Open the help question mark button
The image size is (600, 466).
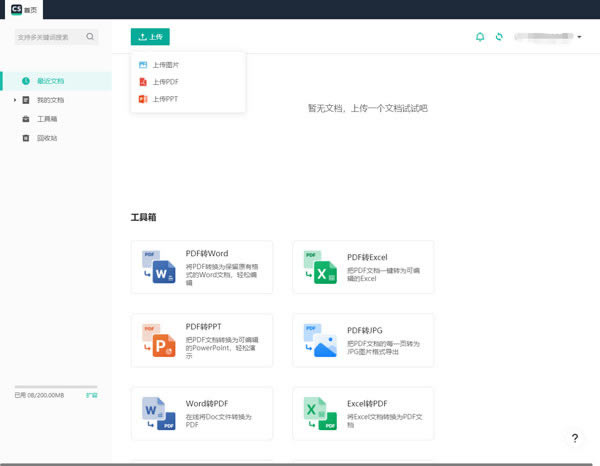click(x=574, y=439)
